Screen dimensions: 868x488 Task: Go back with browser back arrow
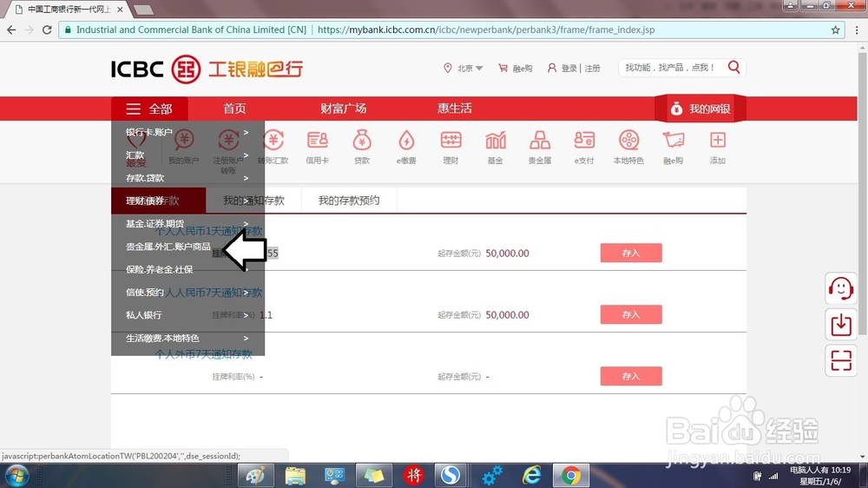point(11,30)
